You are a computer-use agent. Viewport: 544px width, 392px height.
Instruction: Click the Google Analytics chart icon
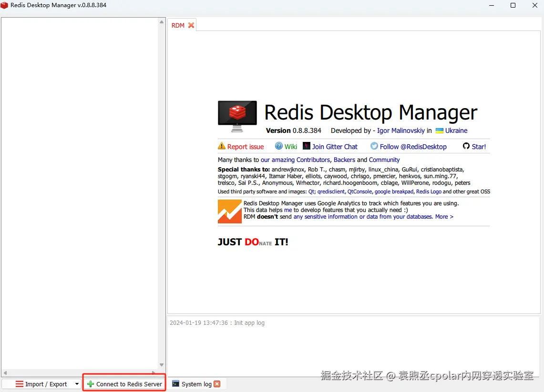tap(230, 211)
